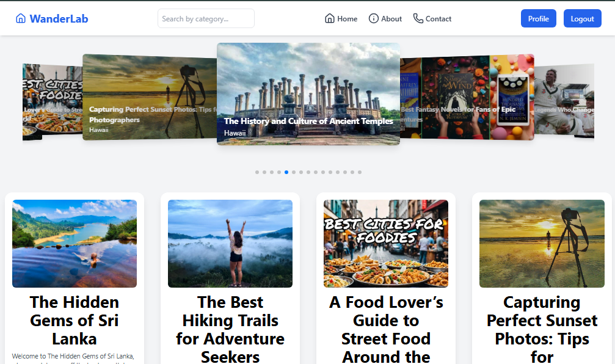Click the active blue carousel pagination dot
Screen dimensions: 615x364
point(286,172)
